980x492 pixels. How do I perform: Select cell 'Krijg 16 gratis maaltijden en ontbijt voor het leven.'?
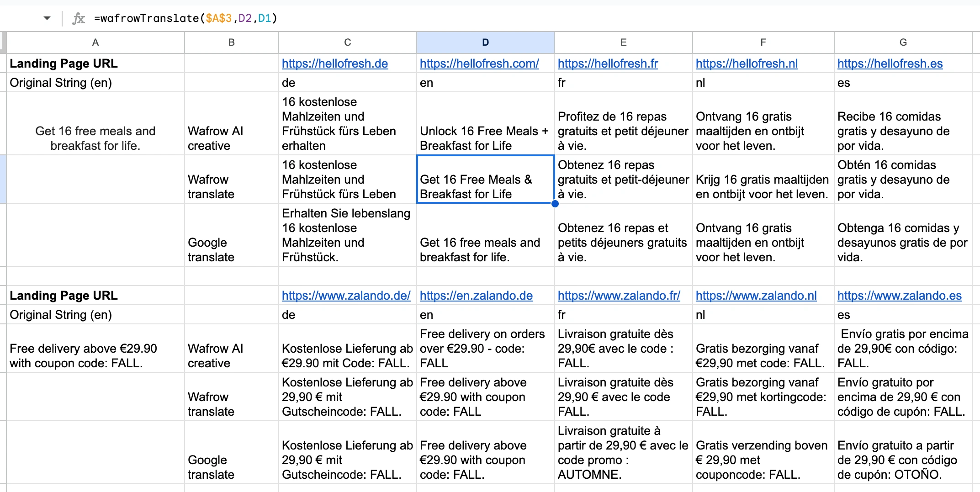763,179
